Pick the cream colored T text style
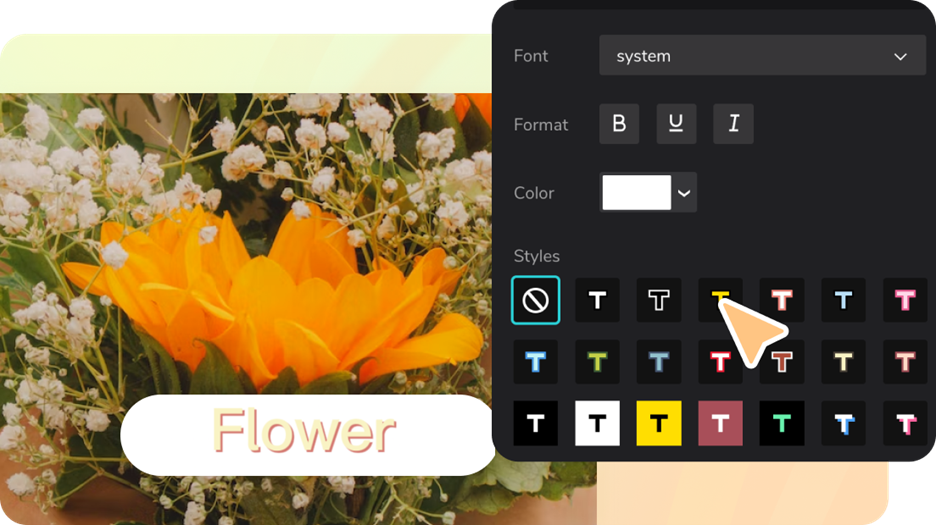The height and width of the screenshot is (525, 936). click(843, 362)
